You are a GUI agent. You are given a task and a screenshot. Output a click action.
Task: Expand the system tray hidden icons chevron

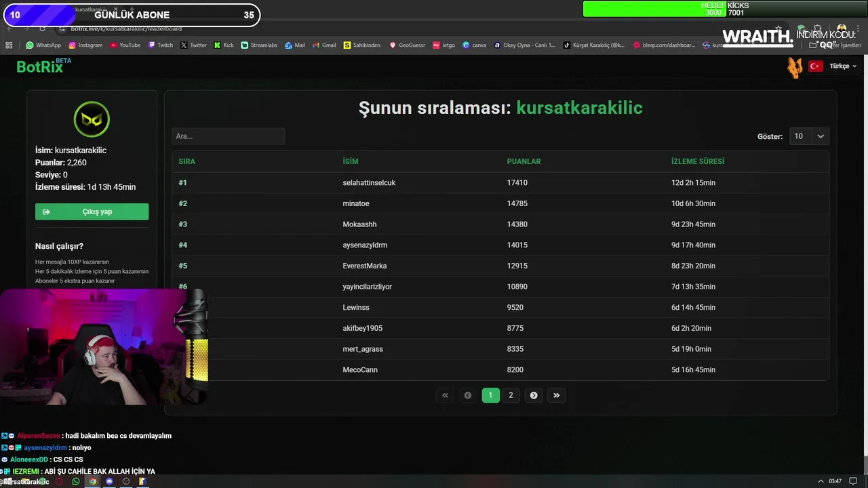(x=821, y=481)
